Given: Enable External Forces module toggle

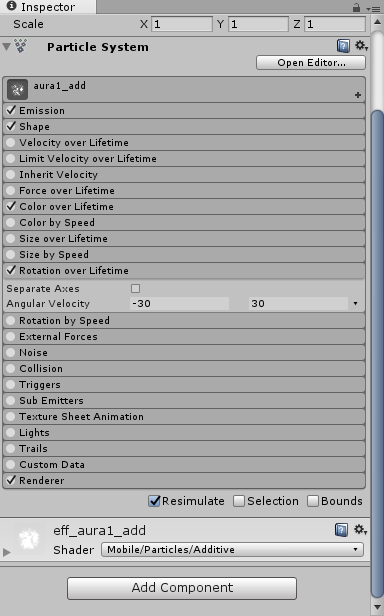Looking at the screenshot, I should (x=11, y=337).
